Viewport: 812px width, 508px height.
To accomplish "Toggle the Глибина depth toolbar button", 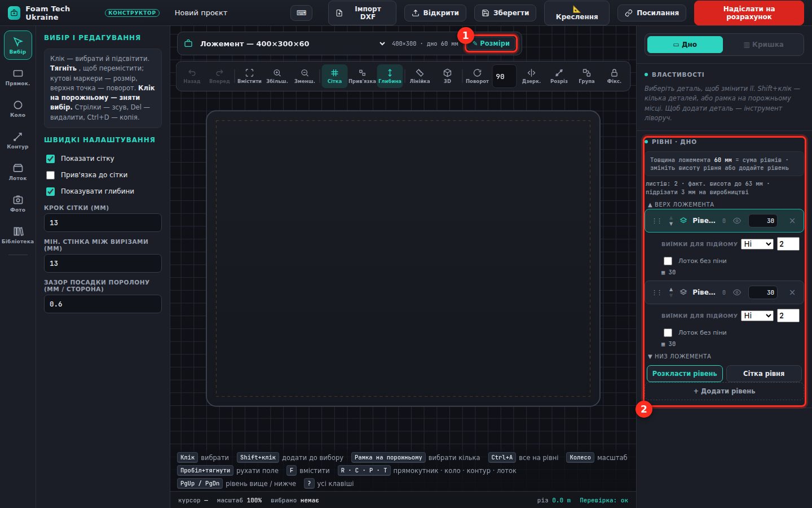I will (390, 76).
